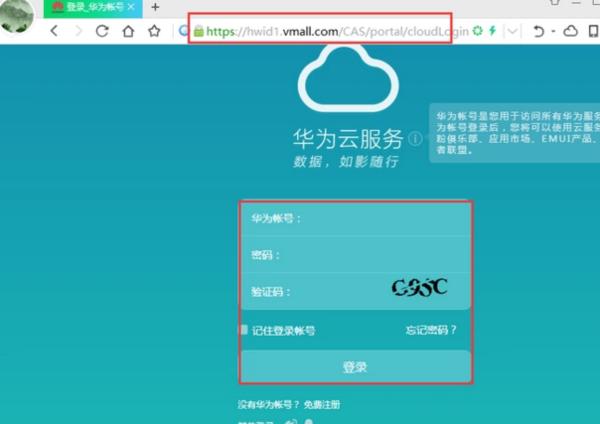Click the cloud icon in browser toolbar
Screen dimensions: 600x424
[570, 31]
